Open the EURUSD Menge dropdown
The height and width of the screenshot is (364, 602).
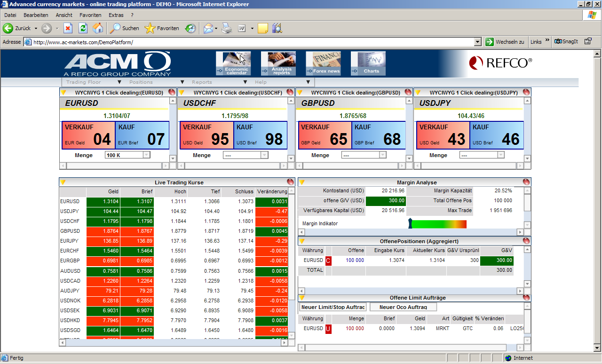[x=146, y=155]
